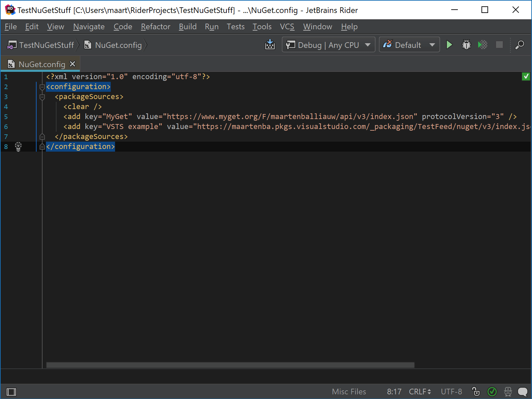The width and height of the screenshot is (532, 399).
Task: Open the inspector hector icon in status bar
Action: point(508,392)
